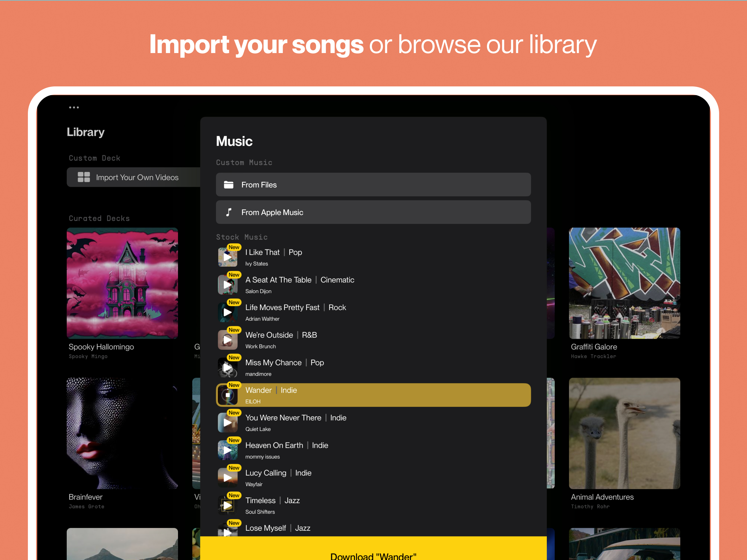Open the Graffiti Galore deck thumbnail

tap(625, 283)
